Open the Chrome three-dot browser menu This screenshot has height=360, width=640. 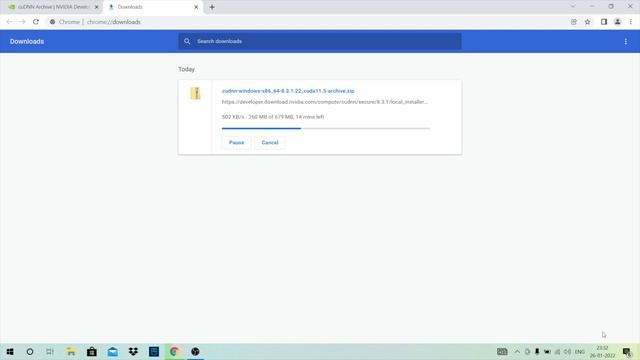631,22
